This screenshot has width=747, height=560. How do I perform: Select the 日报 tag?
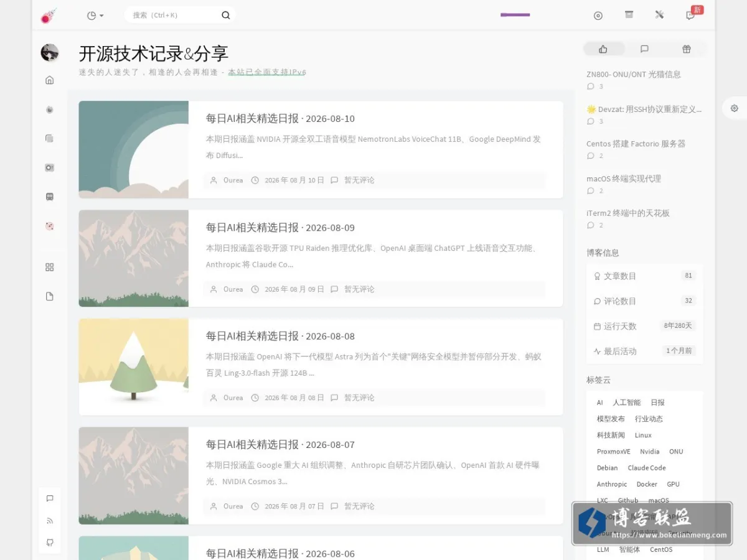(657, 403)
